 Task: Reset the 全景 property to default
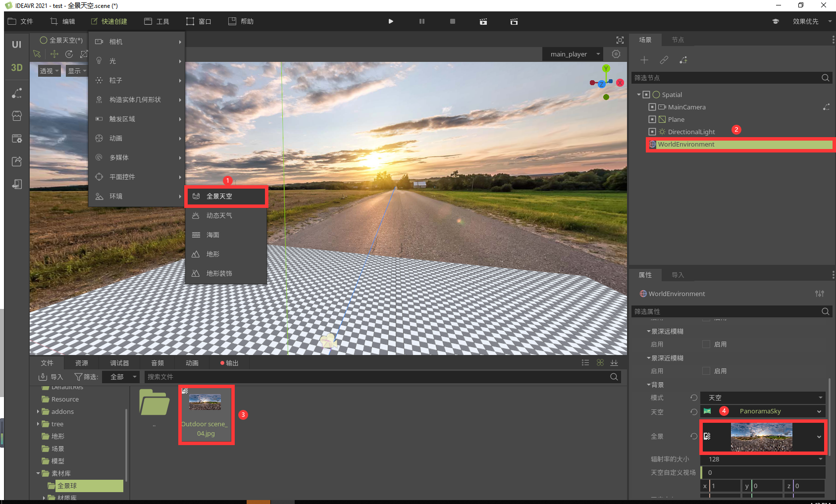click(x=694, y=436)
